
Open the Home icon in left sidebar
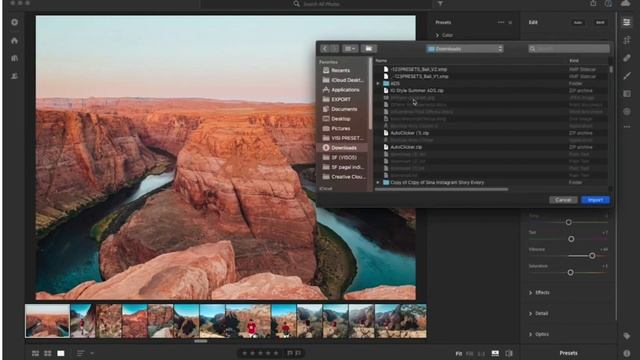pos(15,40)
